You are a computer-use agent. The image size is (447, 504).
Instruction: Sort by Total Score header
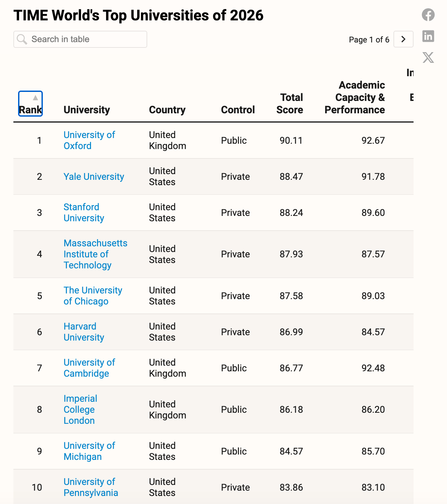click(290, 104)
